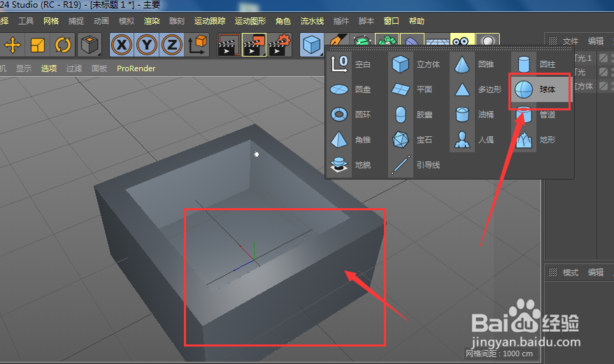The width and height of the screenshot is (614, 364).
Task: Add 立方体 cube primitive
Action: coord(416,64)
